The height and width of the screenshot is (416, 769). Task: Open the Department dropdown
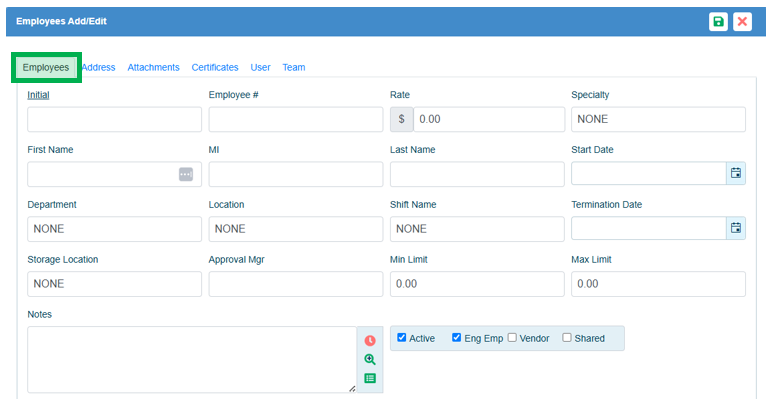[x=114, y=229]
